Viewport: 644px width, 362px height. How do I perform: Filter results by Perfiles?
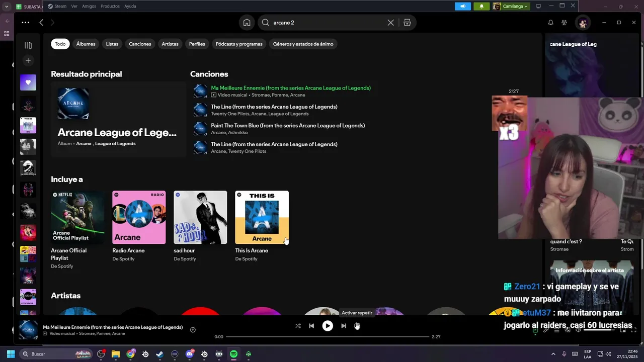pyautogui.click(x=197, y=44)
